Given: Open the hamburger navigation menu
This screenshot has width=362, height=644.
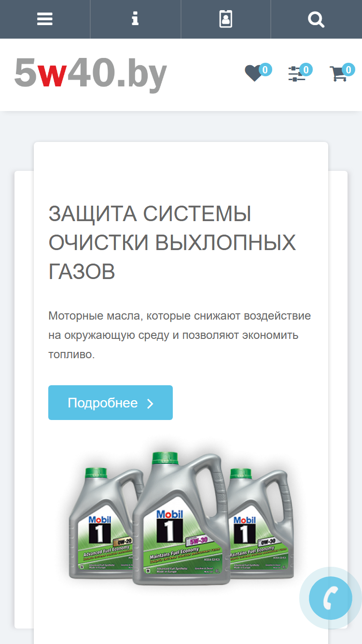Looking at the screenshot, I should 45,19.
